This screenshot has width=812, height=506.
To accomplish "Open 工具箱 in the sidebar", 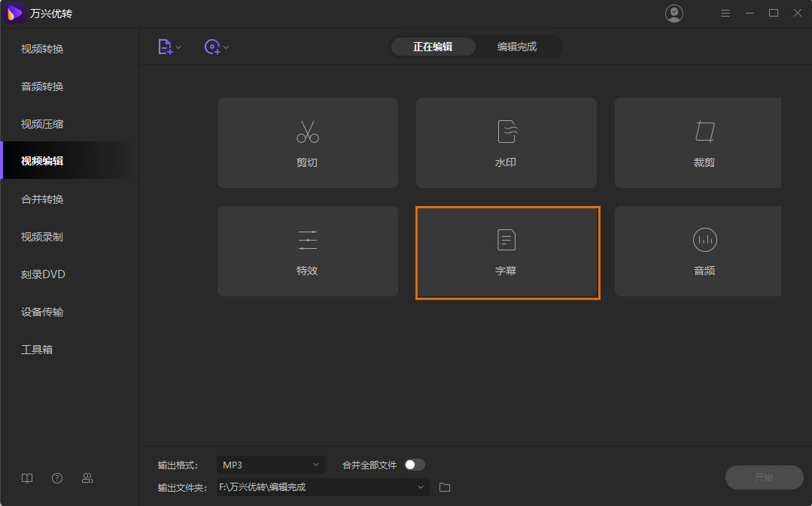I will pyautogui.click(x=69, y=350).
